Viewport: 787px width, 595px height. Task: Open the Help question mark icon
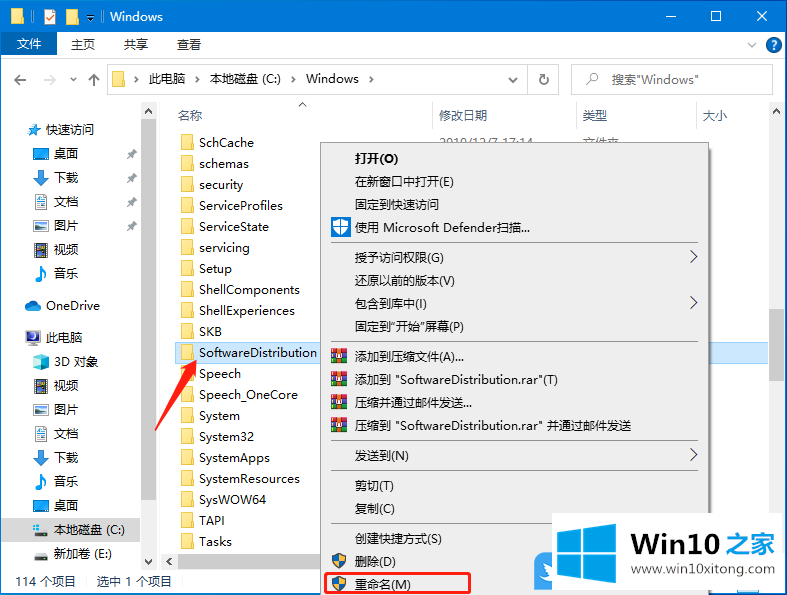pos(773,45)
